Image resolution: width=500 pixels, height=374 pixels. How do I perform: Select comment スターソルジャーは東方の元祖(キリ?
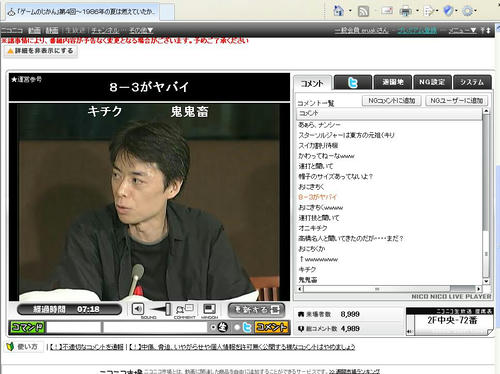click(346, 135)
